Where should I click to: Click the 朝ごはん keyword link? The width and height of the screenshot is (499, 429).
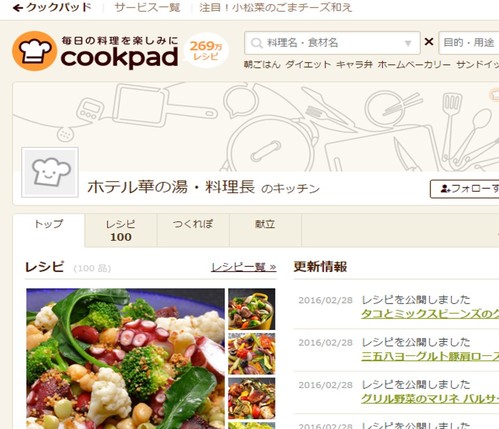tap(262, 64)
